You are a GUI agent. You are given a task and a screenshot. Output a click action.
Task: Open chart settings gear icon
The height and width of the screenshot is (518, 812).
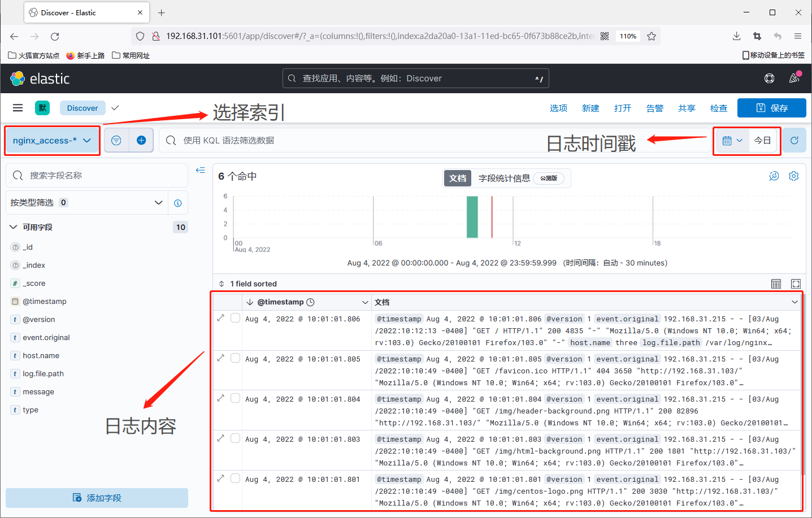coord(793,176)
